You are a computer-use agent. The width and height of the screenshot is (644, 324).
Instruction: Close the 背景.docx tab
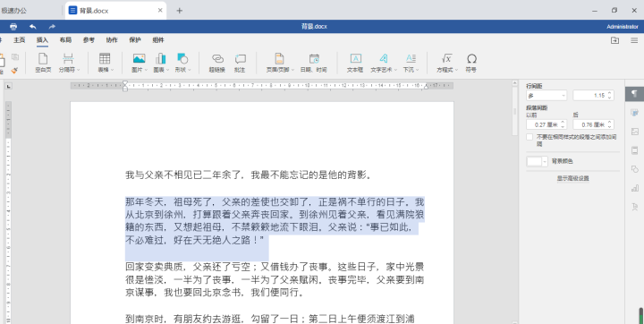(x=160, y=11)
